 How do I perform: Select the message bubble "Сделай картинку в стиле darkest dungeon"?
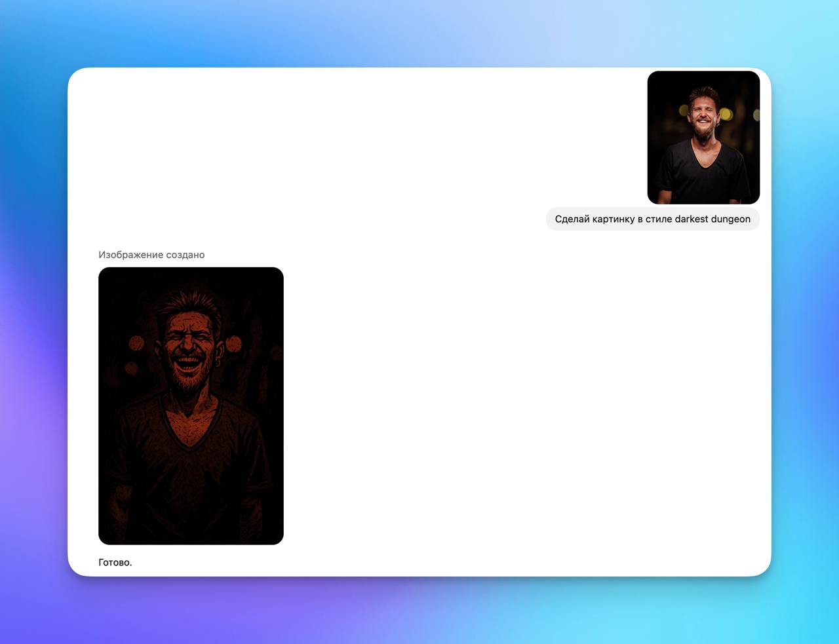tap(653, 219)
